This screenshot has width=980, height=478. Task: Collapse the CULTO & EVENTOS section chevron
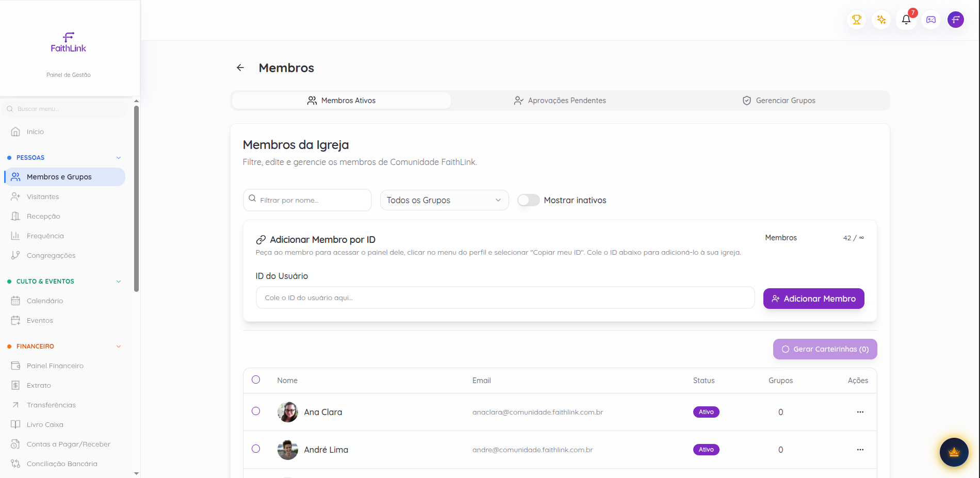(x=119, y=282)
